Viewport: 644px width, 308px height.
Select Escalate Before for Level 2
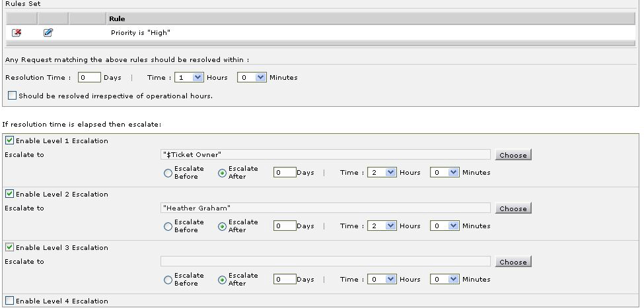pyautogui.click(x=168, y=226)
